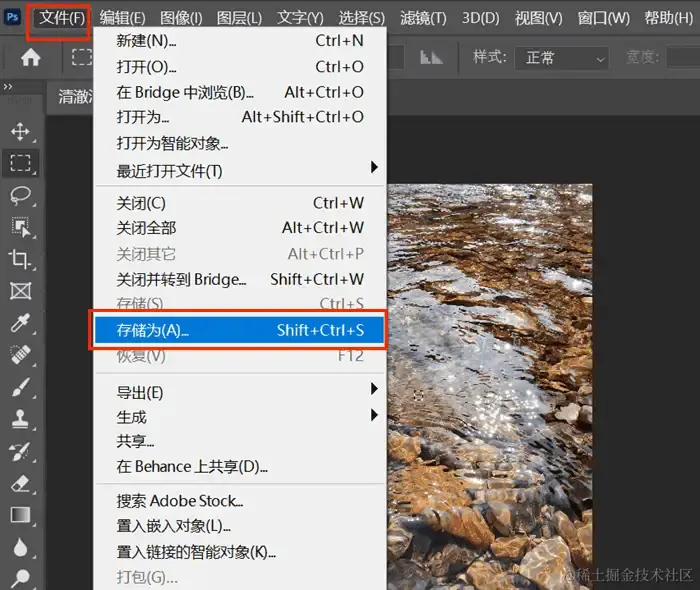Expand the toolbar double-arrow toggle
This screenshot has width=700, height=590.
8,87
